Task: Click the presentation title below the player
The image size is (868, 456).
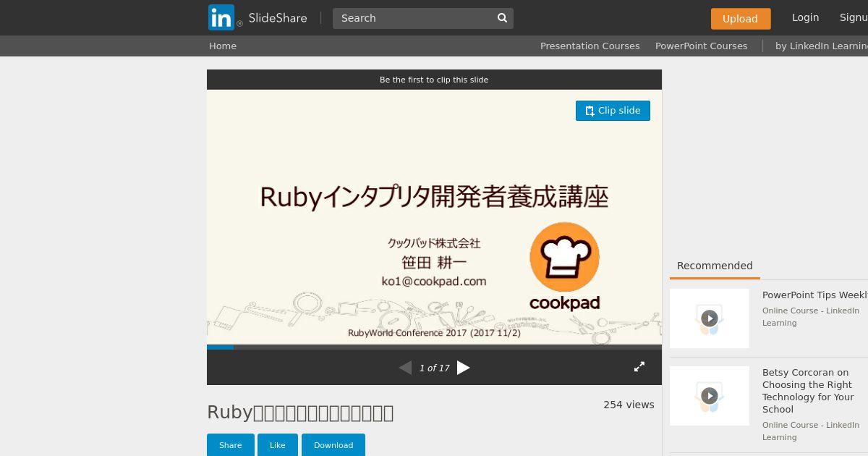Action: (x=300, y=413)
